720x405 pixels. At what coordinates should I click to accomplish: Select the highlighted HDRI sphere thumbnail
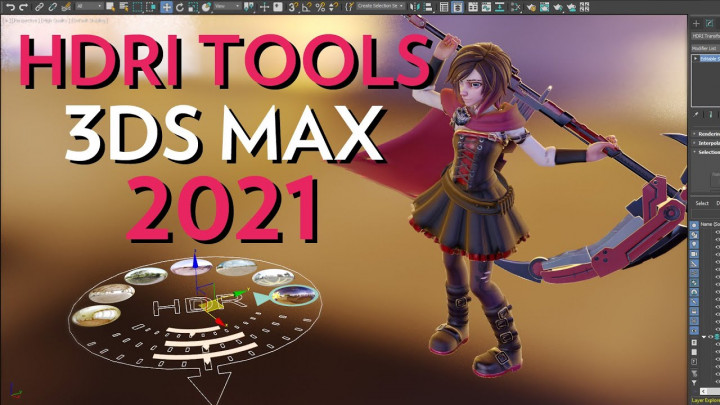click(x=294, y=295)
